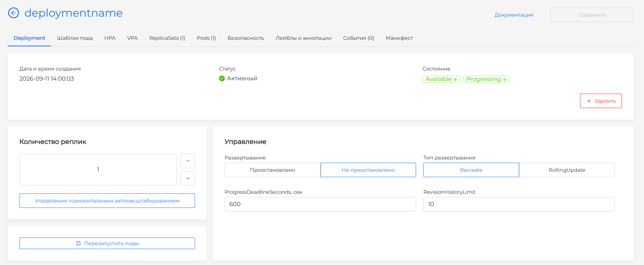Viewport: 644px width, 265px height.
Task: Open the Progressing condition badge
Action: (486, 79)
